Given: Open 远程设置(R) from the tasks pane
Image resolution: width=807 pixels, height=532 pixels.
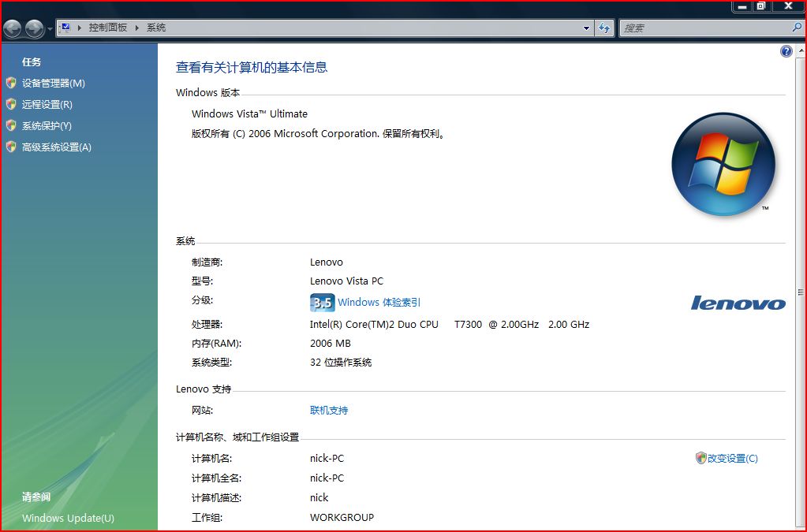Looking at the screenshot, I should pyautogui.click(x=47, y=105).
